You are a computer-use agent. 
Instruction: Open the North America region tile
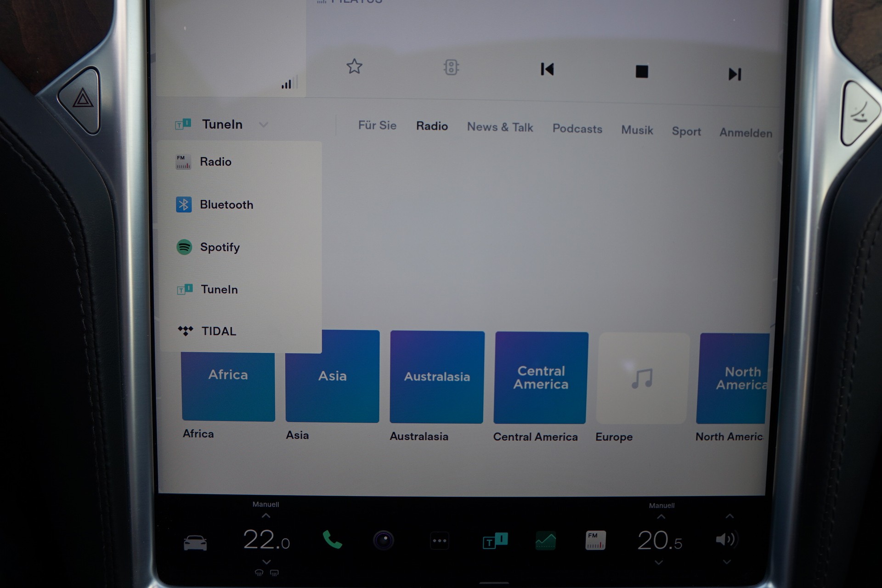[732, 379]
